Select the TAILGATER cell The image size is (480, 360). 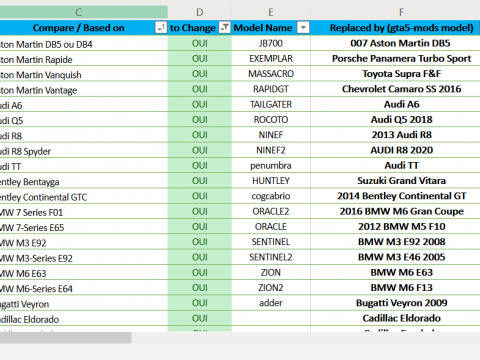click(271, 104)
